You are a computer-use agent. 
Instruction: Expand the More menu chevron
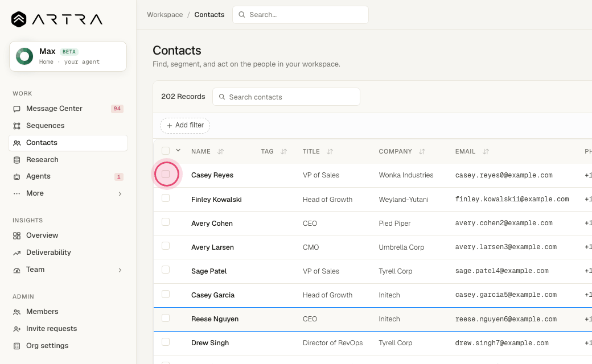pyautogui.click(x=120, y=194)
